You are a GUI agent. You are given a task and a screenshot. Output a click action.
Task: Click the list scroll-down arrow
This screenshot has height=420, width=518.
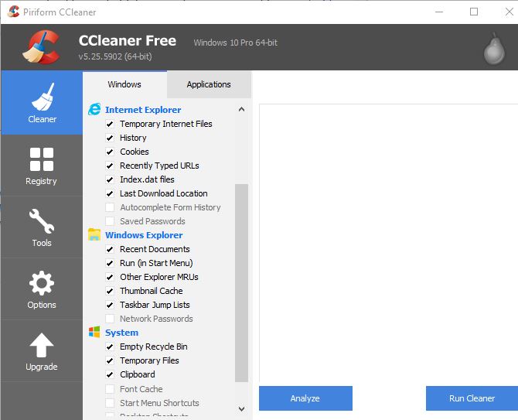(x=241, y=408)
